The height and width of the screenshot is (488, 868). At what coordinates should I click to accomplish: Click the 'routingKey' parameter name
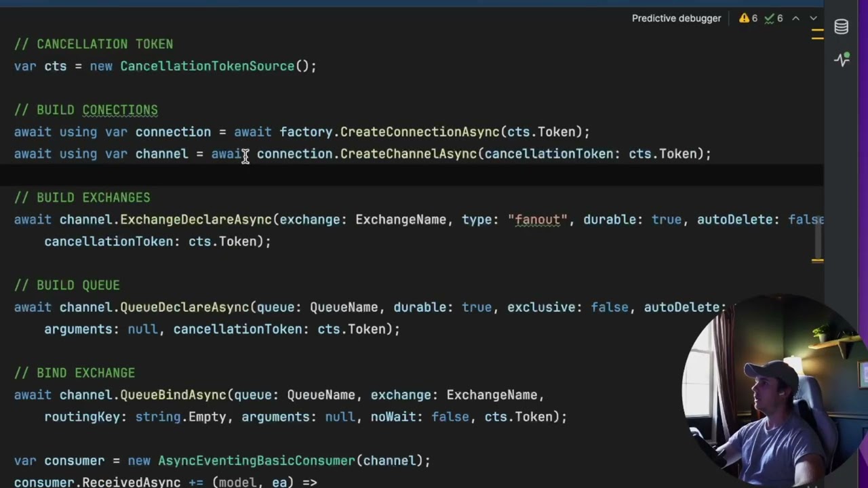82,417
